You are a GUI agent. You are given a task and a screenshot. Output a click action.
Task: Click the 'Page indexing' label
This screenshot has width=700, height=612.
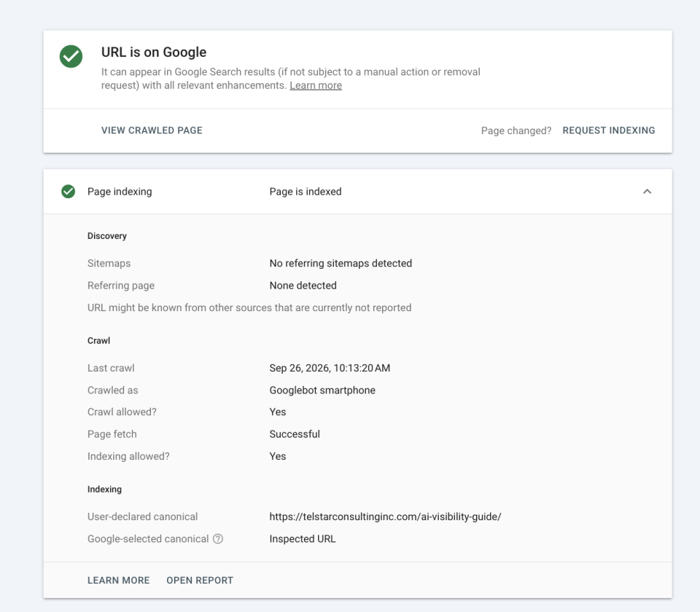(x=120, y=192)
